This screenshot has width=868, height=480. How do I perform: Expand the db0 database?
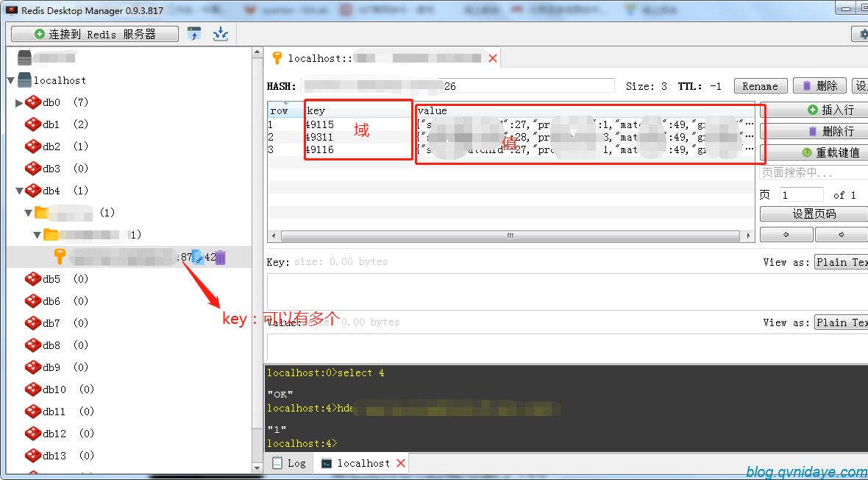pos(19,102)
